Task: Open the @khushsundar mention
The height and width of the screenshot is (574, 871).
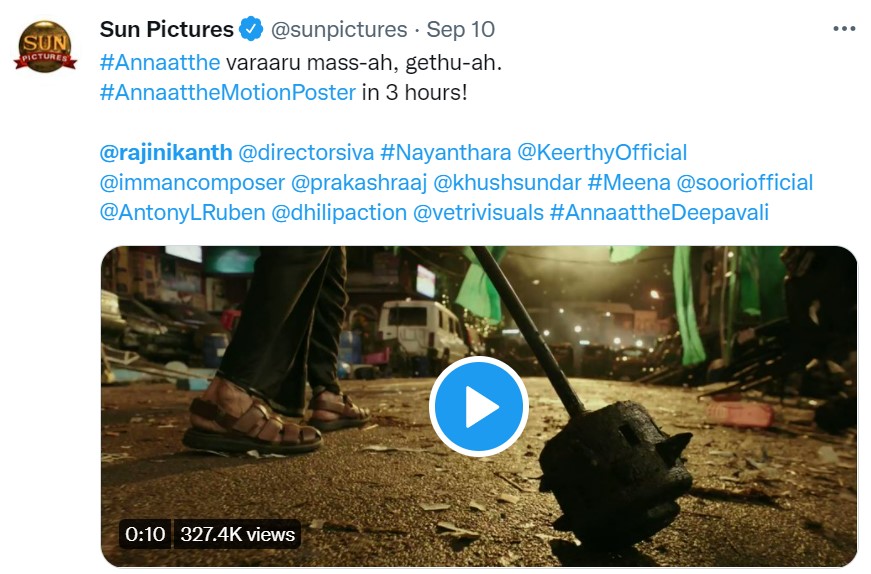Action: pyautogui.click(x=506, y=183)
